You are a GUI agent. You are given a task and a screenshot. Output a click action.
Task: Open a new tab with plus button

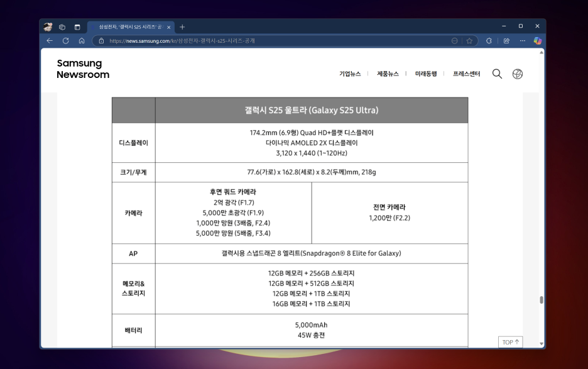(182, 27)
